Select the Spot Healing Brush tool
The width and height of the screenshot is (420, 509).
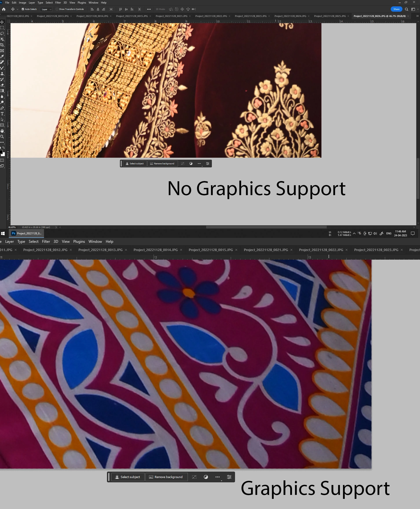(x=2, y=62)
